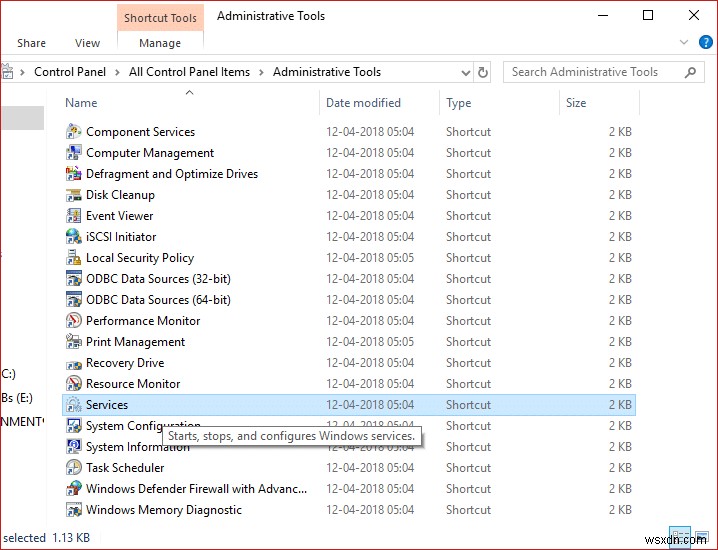Click the Search Administrative Tools field
The image size is (718, 550).
coord(592,72)
